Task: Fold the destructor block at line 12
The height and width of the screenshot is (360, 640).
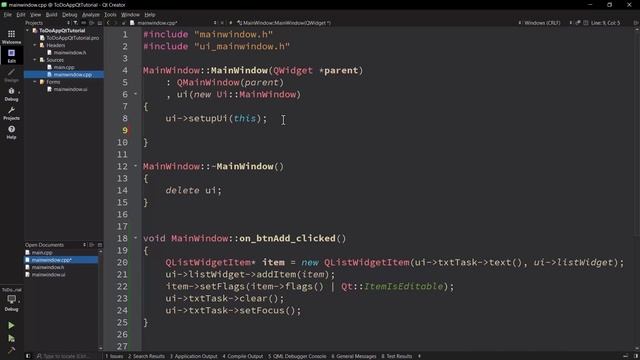Action: [136, 166]
